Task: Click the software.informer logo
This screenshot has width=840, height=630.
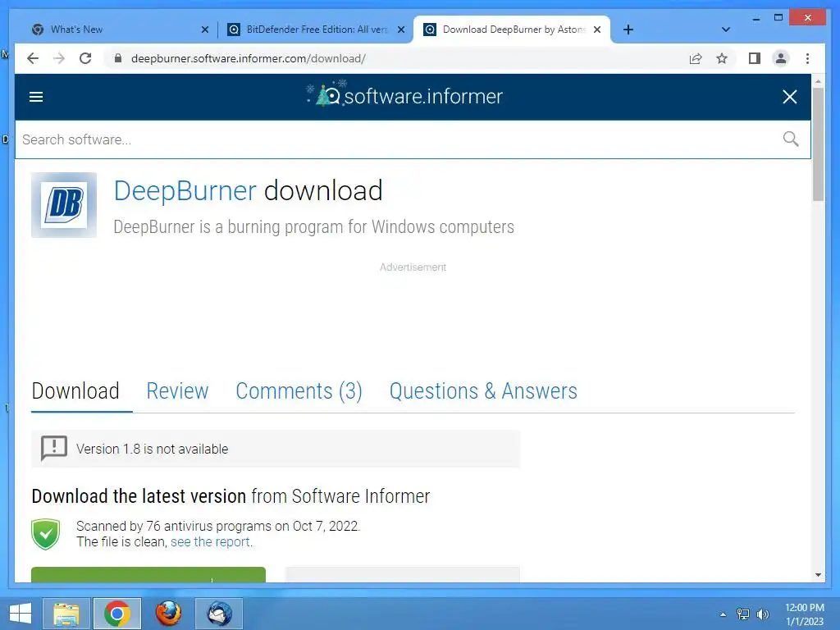Action: tap(404, 95)
